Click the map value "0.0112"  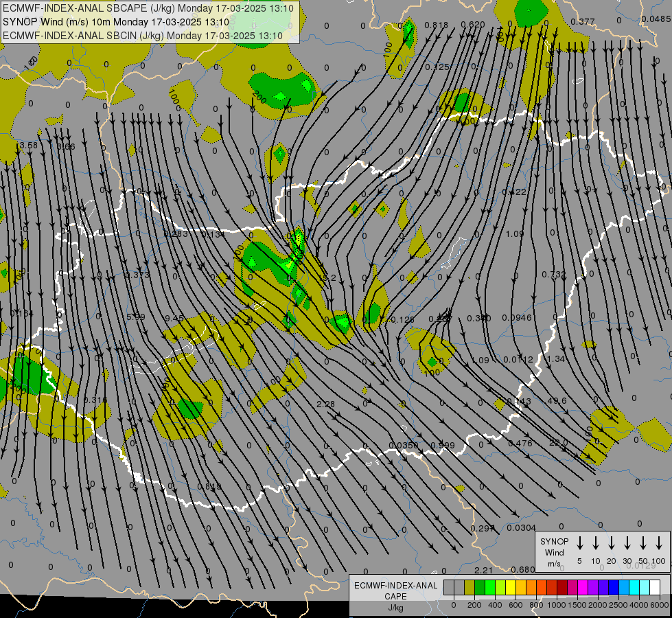(518, 359)
